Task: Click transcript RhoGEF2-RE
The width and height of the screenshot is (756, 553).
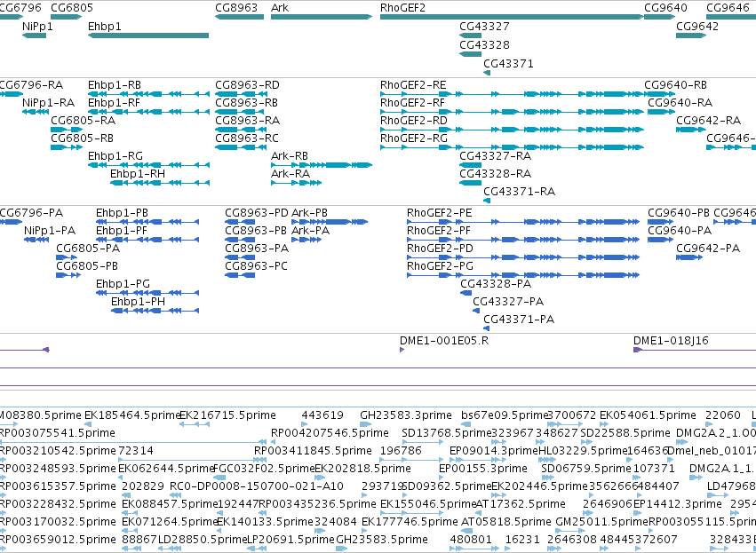Action: (x=413, y=85)
